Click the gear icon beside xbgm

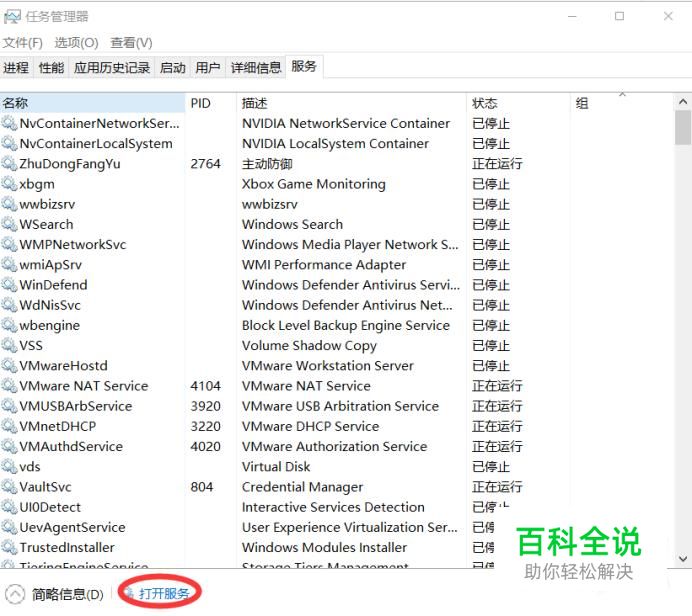click(9, 184)
